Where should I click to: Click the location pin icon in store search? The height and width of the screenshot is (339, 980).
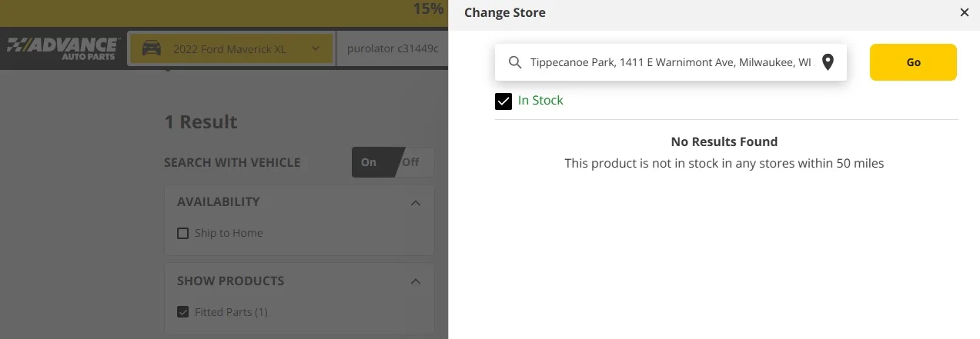click(x=828, y=62)
